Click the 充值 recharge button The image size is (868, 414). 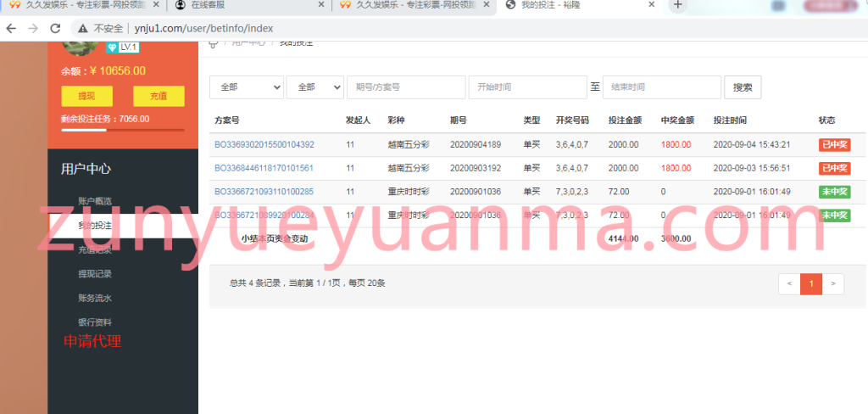[159, 96]
